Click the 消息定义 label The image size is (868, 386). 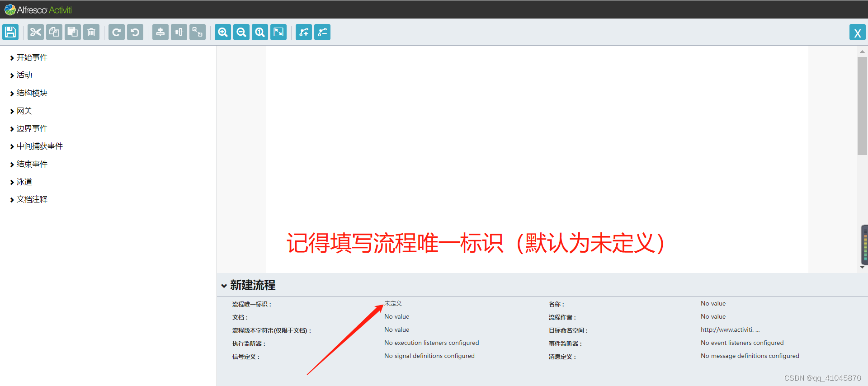pyautogui.click(x=562, y=357)
